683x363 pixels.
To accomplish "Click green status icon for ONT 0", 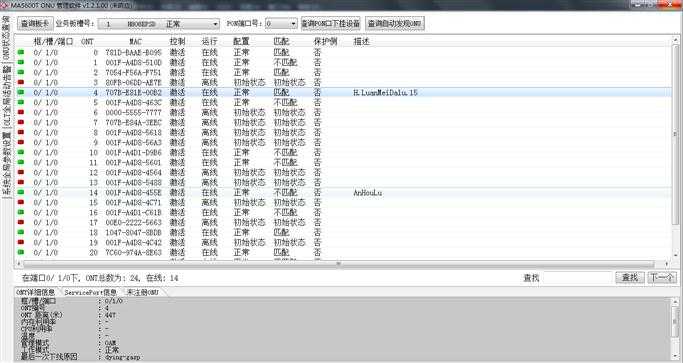I will pyautogui.click(x=20, y=52).
